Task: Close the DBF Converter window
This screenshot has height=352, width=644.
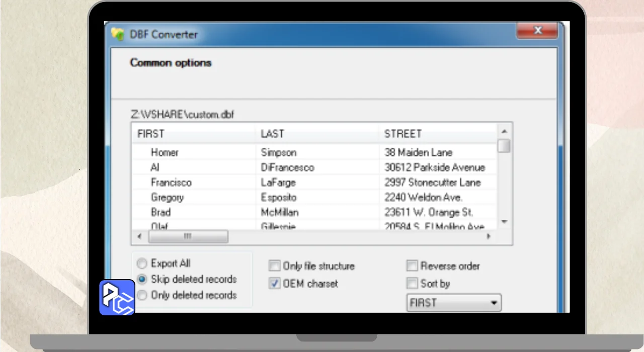Action: pos(537,31)
